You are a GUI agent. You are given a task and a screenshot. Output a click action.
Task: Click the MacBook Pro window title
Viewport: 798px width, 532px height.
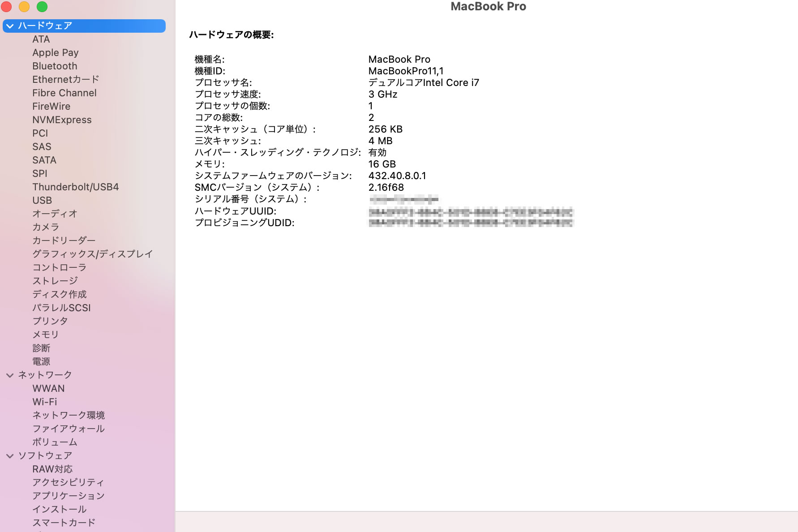click(489, 6)
